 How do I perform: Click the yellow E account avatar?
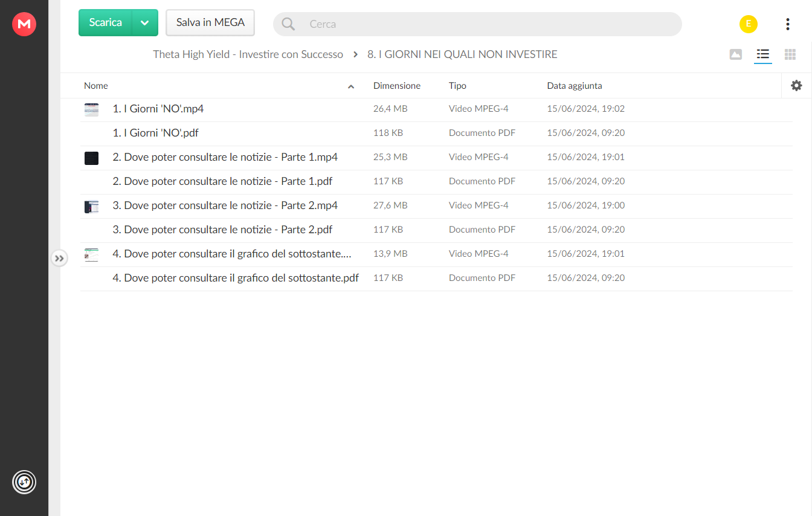pos(749,24)
